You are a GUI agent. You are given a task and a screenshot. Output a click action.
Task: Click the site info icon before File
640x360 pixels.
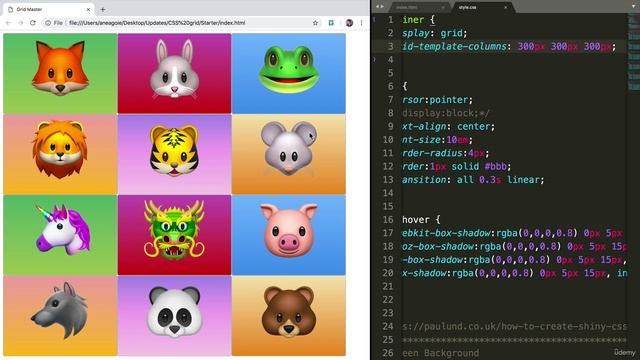point(48,23)
